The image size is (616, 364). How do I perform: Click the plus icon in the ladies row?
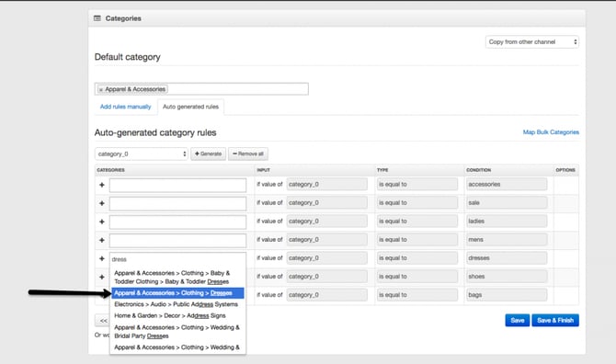102,222
